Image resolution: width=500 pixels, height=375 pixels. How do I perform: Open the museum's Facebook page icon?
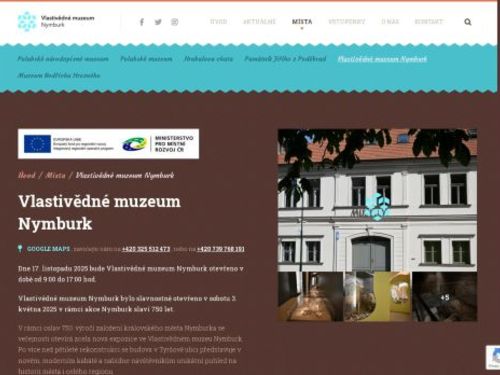pos(142,22)
